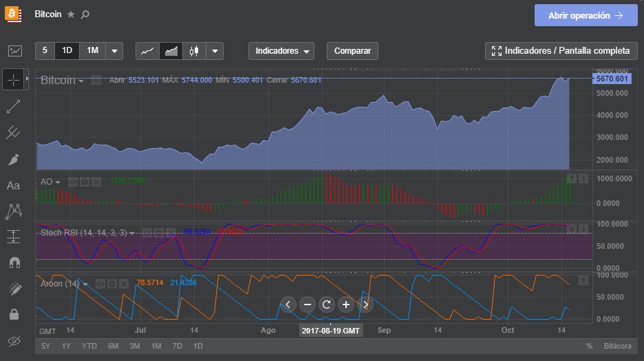Set range to 7D
The image size is (644, 361).
click(177, 347)
